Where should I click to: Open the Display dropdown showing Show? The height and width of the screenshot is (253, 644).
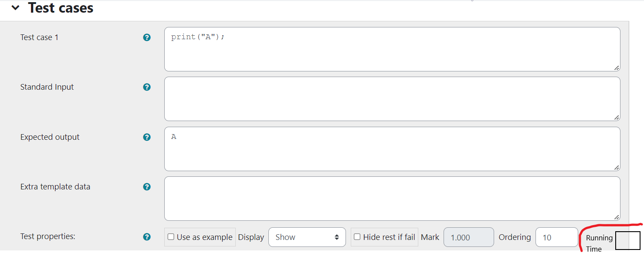point(307,237)
